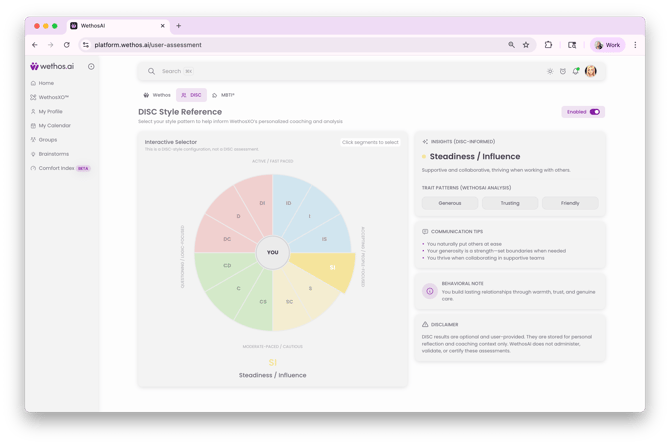670x445 pixels.
Task: Open the Work profile dropdown in Chrome
Action: coord(607,45)
